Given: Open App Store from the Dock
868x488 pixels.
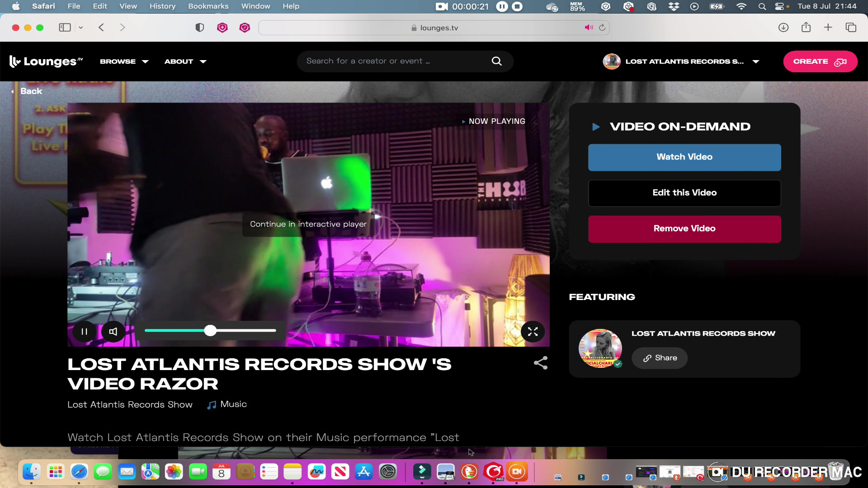Looking at the screenshot, I should pos(364,472).
